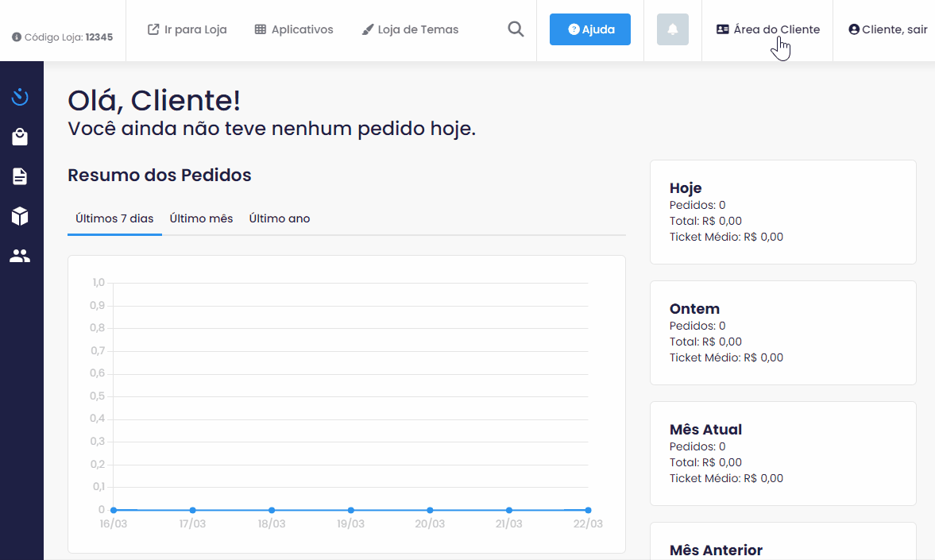Open the document page icon in sidebar
This screenshot has height=560, width=935.
[x=20, y=176]
